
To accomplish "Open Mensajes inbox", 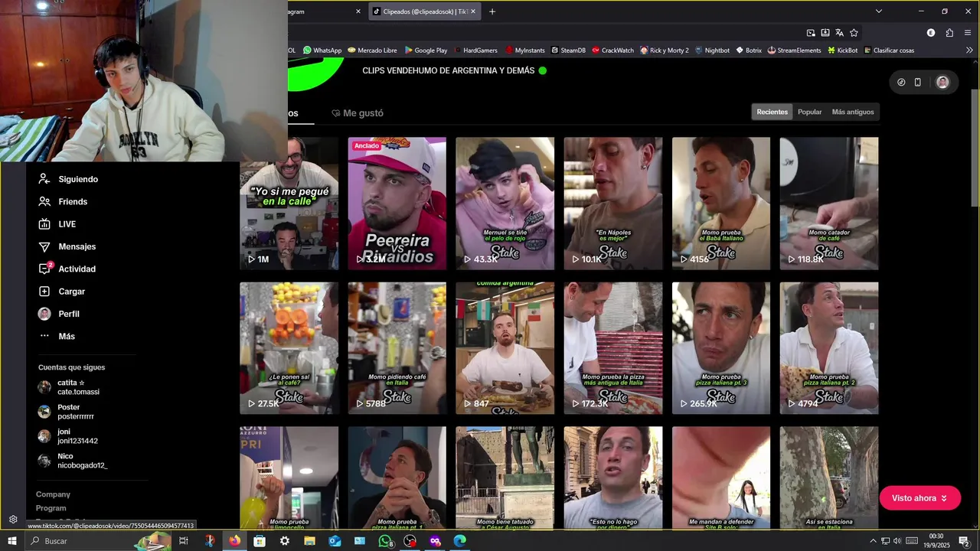I will point(67,246).
